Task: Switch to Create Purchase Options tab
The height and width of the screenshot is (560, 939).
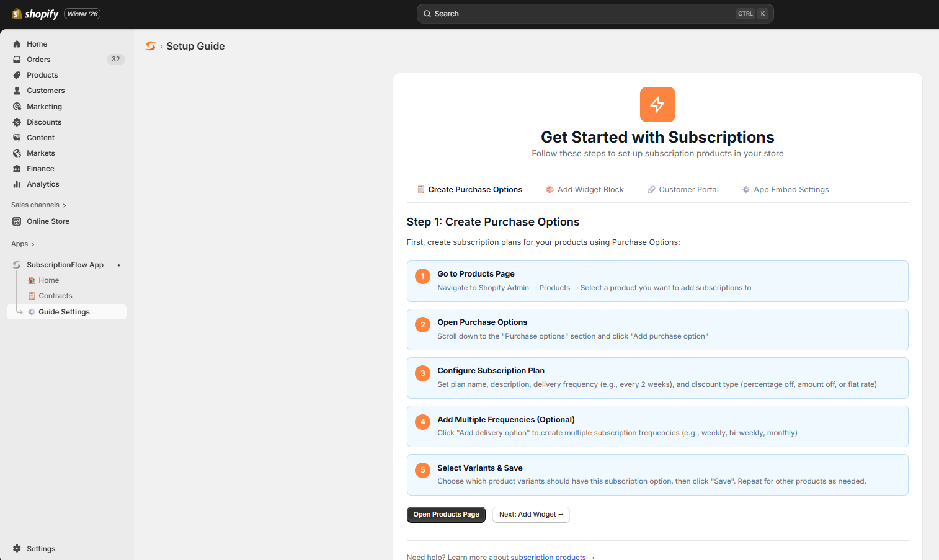Action: [x=469, y=190]
